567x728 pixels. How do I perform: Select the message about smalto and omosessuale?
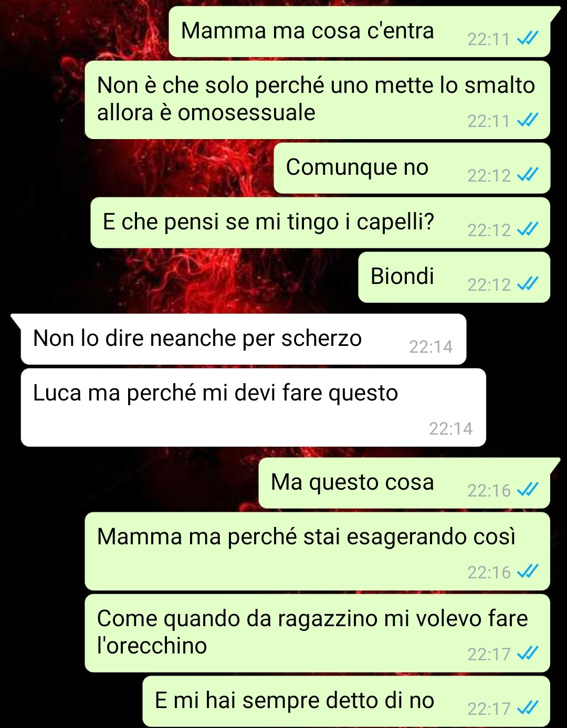pyautogui.click(x=317, y=100)
